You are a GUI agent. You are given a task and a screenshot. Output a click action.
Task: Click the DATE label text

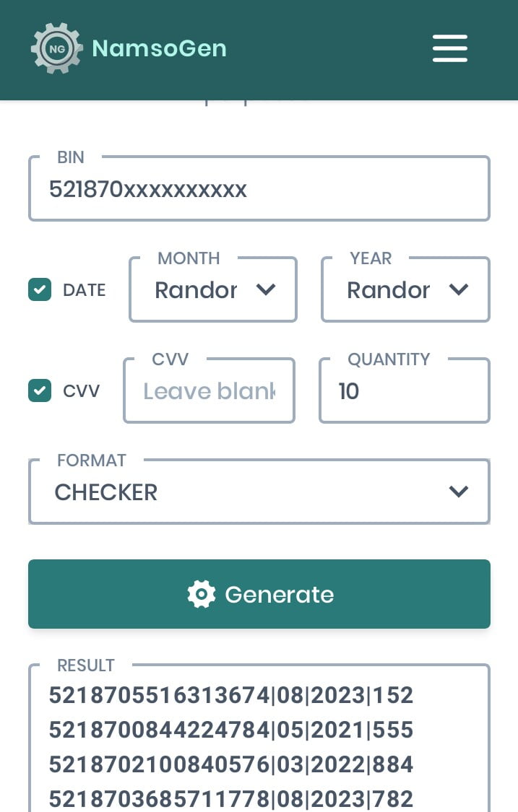tap(85, 289)
